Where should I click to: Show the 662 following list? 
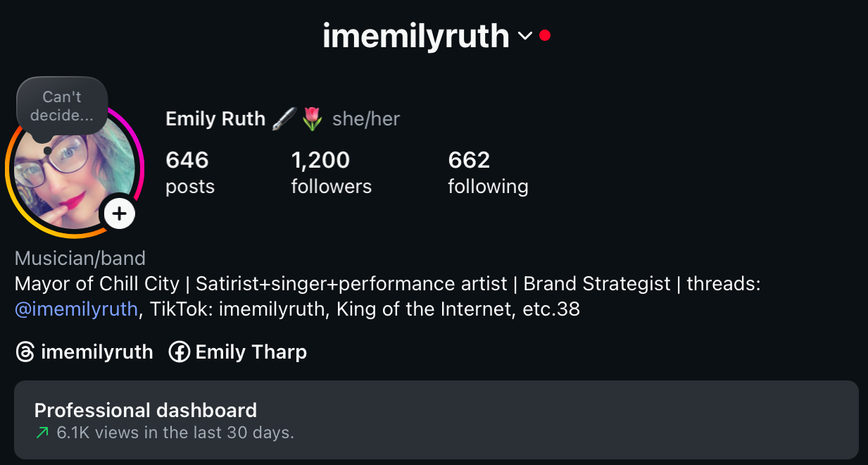tap(488, 173)
